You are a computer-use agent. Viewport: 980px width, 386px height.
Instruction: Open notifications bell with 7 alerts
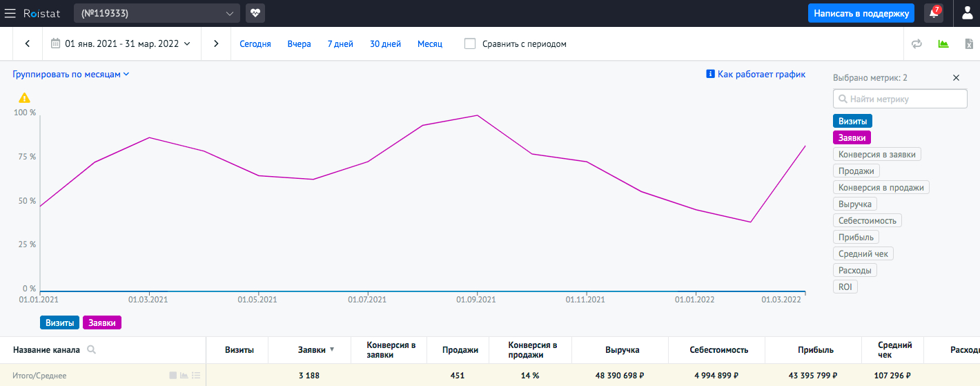[934, 13]
